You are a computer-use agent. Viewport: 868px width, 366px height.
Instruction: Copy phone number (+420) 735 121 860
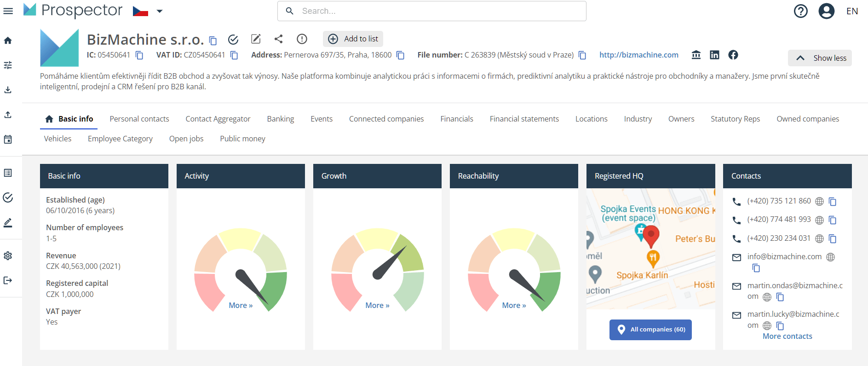833,202
